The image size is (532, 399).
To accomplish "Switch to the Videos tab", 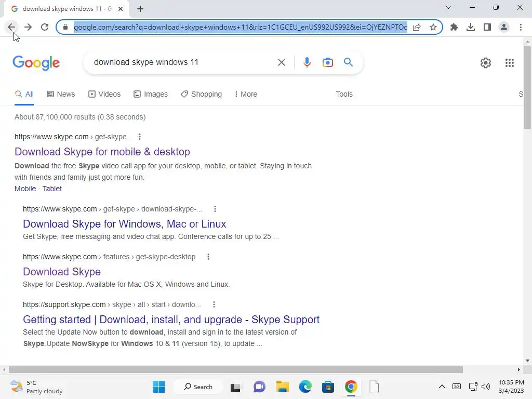I will pos(104,94).
